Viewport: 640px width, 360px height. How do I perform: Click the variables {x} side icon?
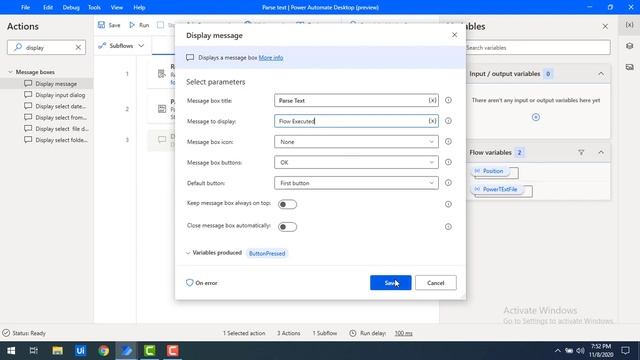(x=629, y=25)
